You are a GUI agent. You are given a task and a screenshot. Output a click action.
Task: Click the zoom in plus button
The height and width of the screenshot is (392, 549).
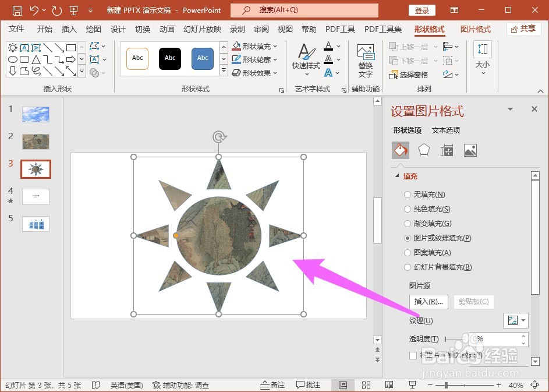[x=499, y=385]
